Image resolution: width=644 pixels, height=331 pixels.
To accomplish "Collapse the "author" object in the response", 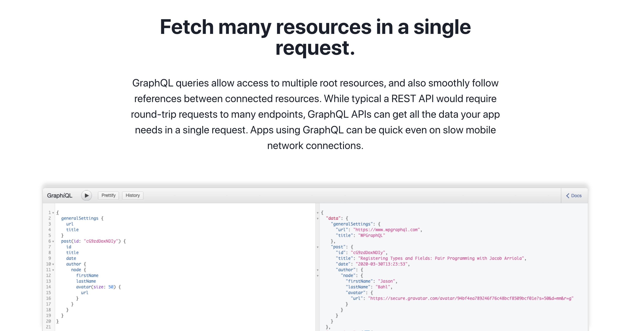I will click(317, 270).
